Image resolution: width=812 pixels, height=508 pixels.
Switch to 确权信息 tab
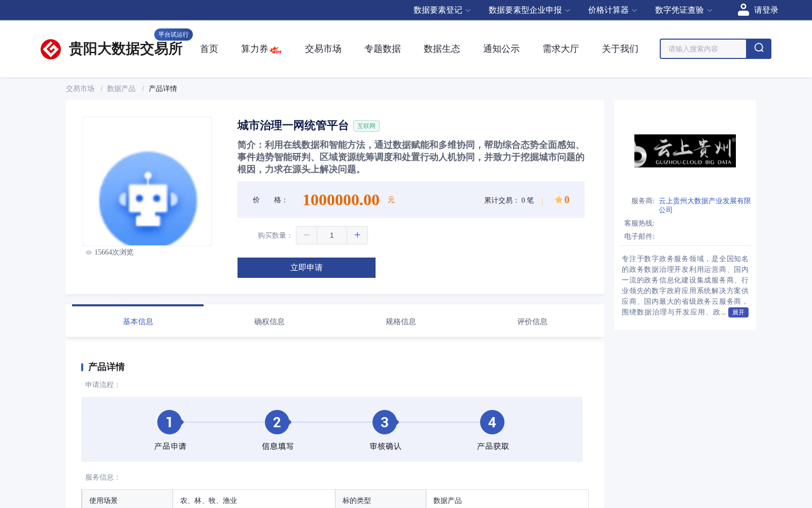269,322
